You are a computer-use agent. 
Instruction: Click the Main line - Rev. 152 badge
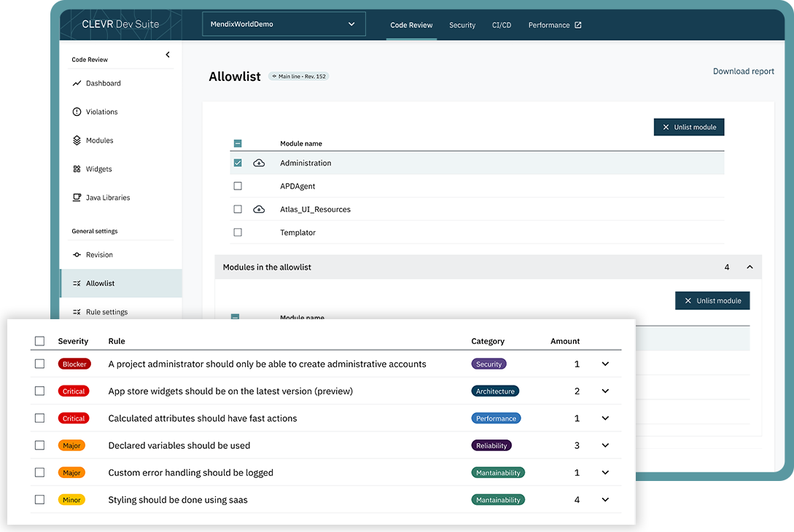(299, 77)
